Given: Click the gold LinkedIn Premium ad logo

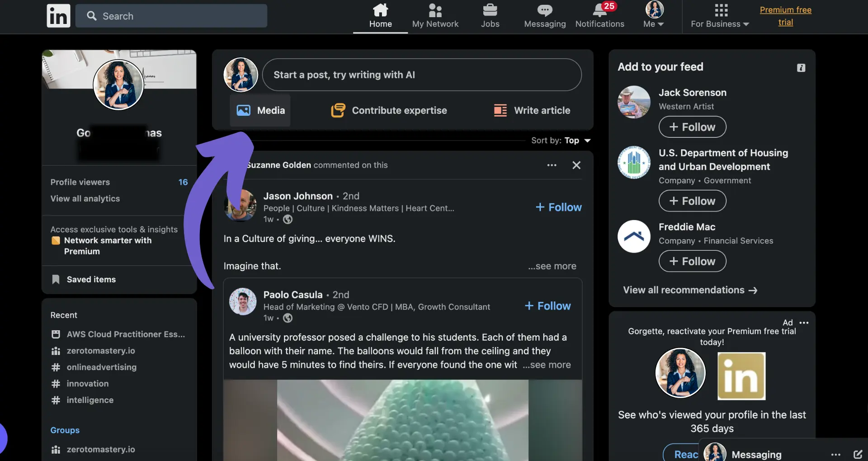Looking at the screenshot, I should [x=741, y=376].
